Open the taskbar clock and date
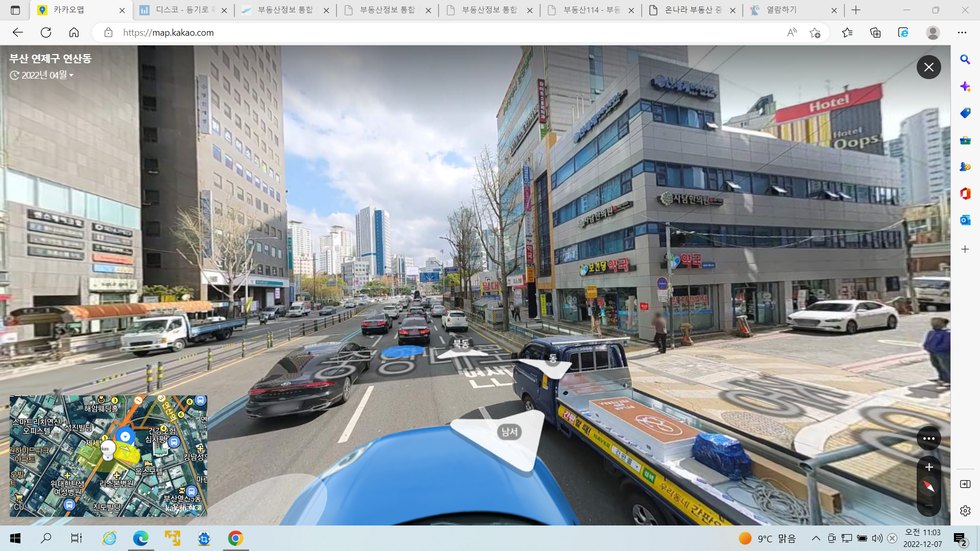This screenshot has width=980, height=551. click(x=923, y=538)
